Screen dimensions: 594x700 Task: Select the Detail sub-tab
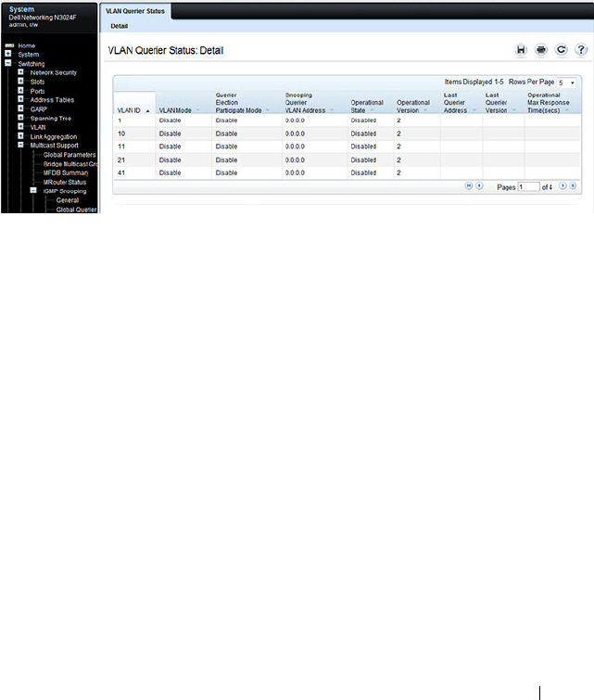pyautogui.click(x=120, y=26)
